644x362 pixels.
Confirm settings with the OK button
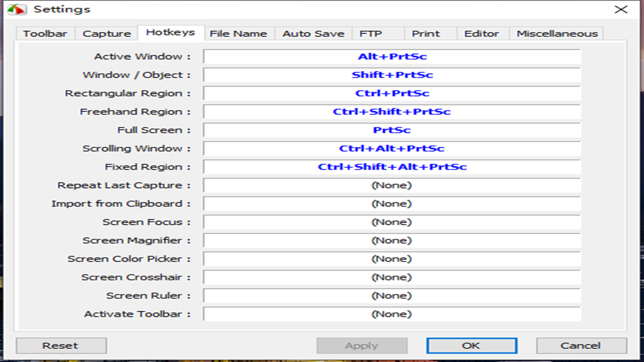[471, 345]
